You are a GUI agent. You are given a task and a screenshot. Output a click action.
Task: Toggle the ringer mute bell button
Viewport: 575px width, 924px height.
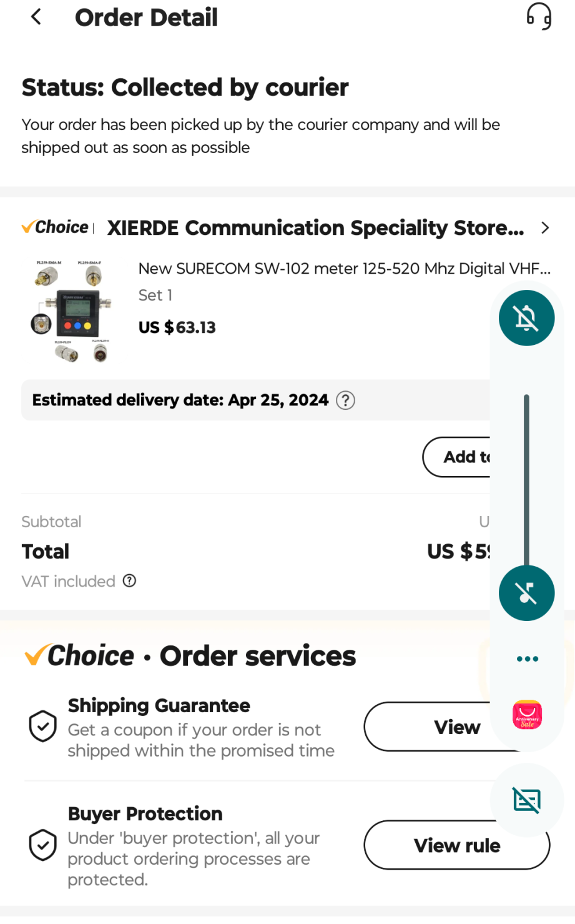(526, 318)
